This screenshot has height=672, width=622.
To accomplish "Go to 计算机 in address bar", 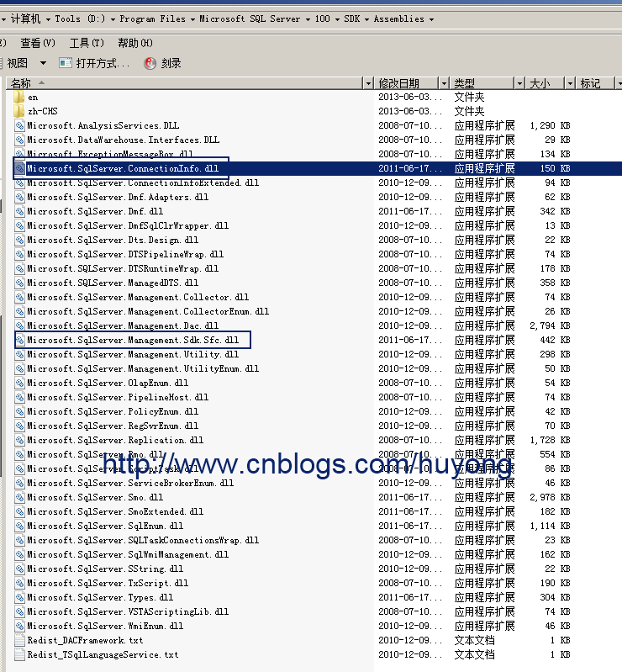I will pos(25,19).
